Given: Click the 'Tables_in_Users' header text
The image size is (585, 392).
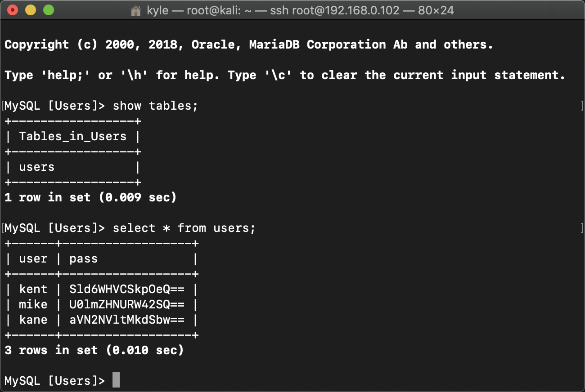Looking at the screenshot, I should [73, 137].
